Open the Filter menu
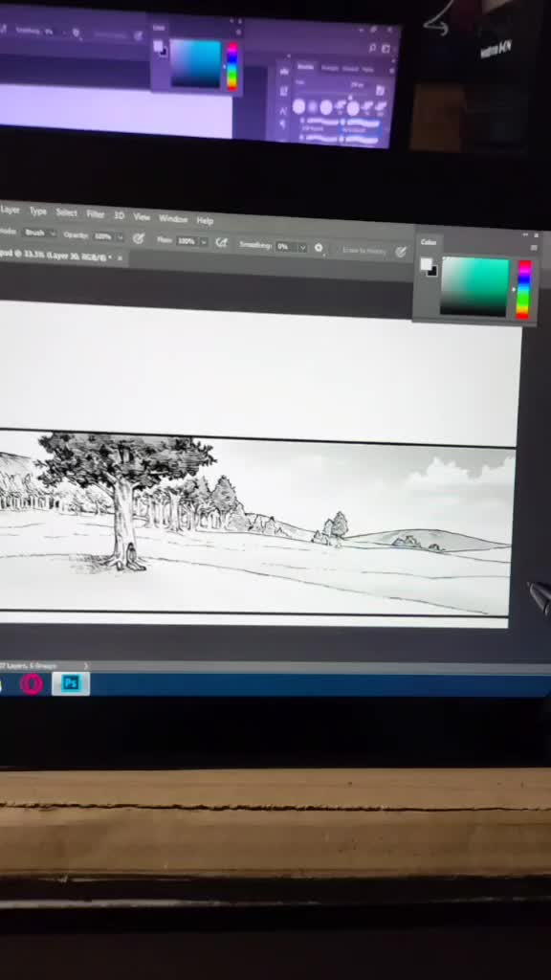 pyautogui.click(x=95, y=213)
